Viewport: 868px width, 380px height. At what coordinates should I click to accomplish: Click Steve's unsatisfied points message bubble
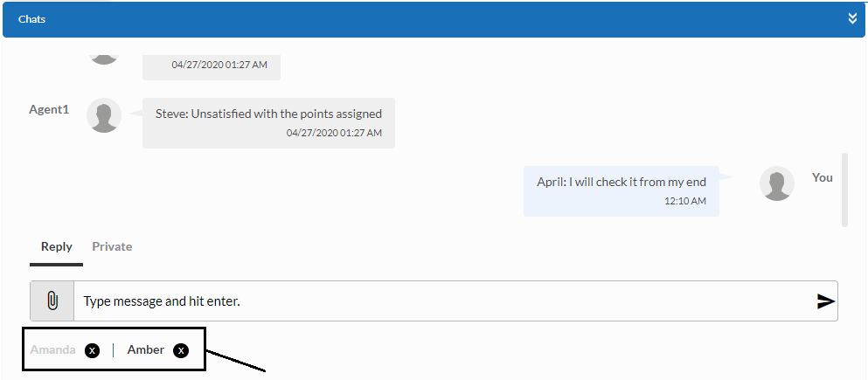(268, 121)
